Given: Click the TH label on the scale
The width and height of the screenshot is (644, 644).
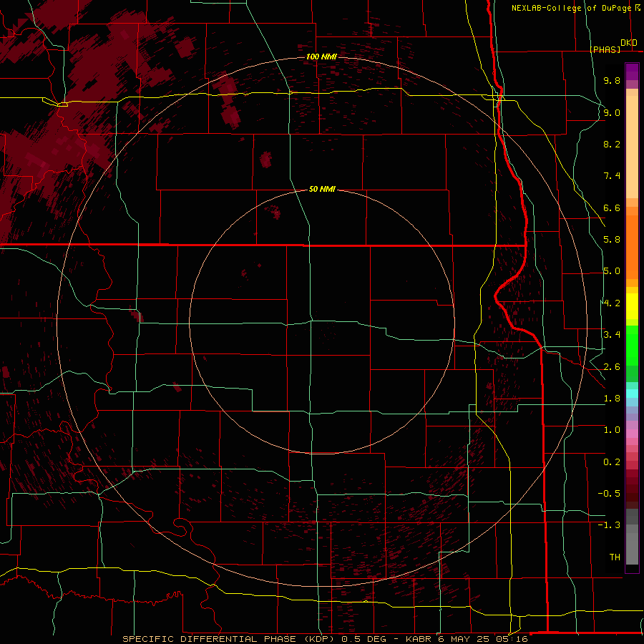Looking at the screenshot, I should pos(615,557).
